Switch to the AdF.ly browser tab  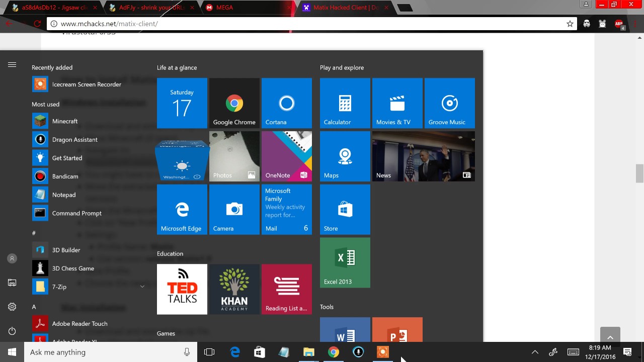(152, 8)
